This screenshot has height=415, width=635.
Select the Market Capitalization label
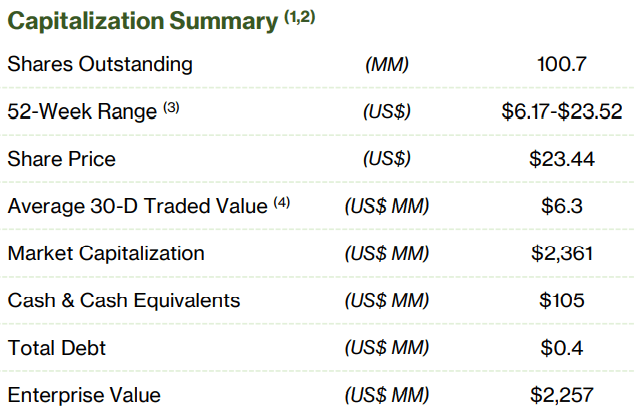106,253
